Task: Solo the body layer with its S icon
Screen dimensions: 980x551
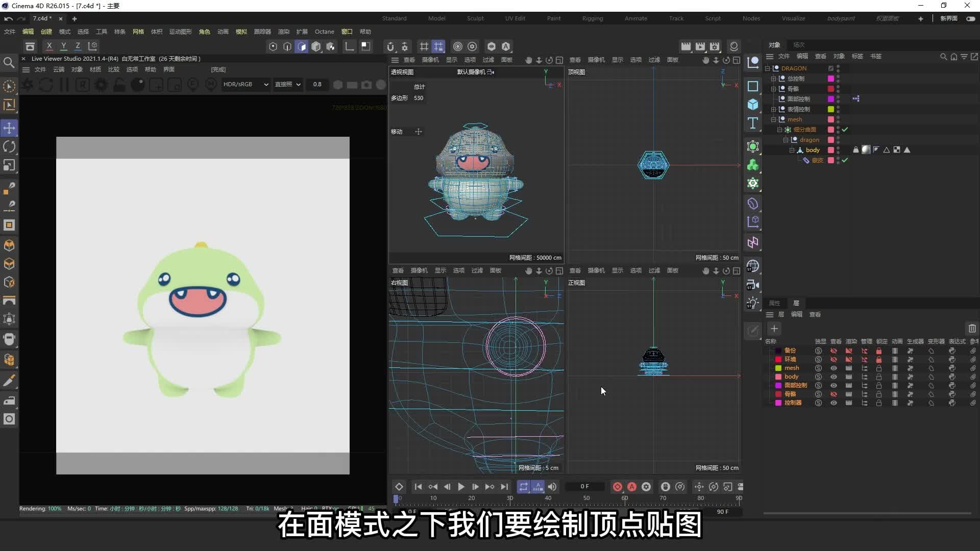Action: [x=818, y=377]
